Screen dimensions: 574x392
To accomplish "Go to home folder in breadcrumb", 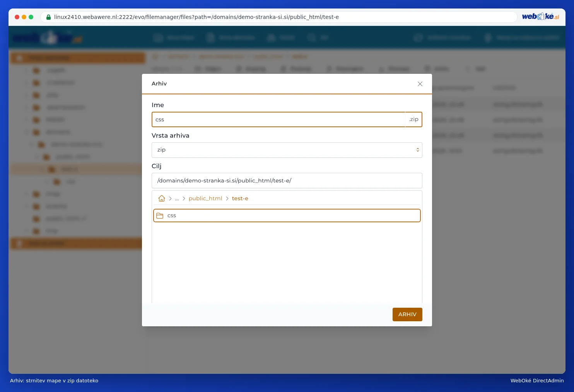I will tap(162, 198).
